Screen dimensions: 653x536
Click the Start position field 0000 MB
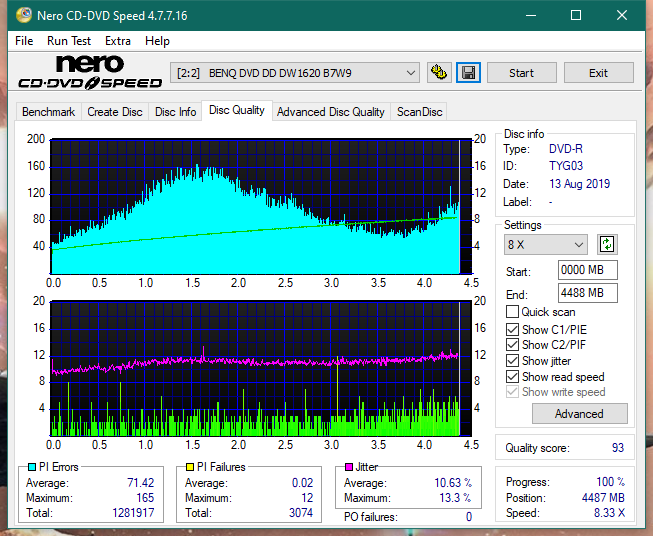pyautogui.click(x=588, y=270)
